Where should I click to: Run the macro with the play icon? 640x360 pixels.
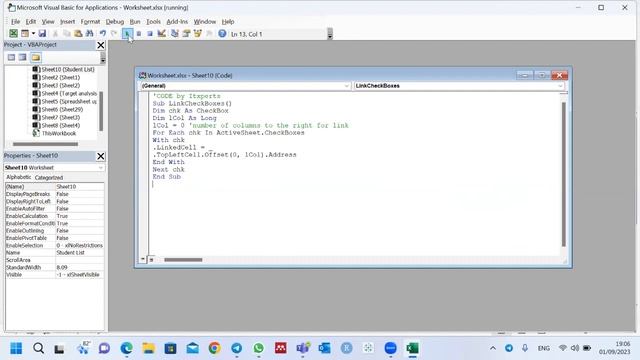pos(127,33)
